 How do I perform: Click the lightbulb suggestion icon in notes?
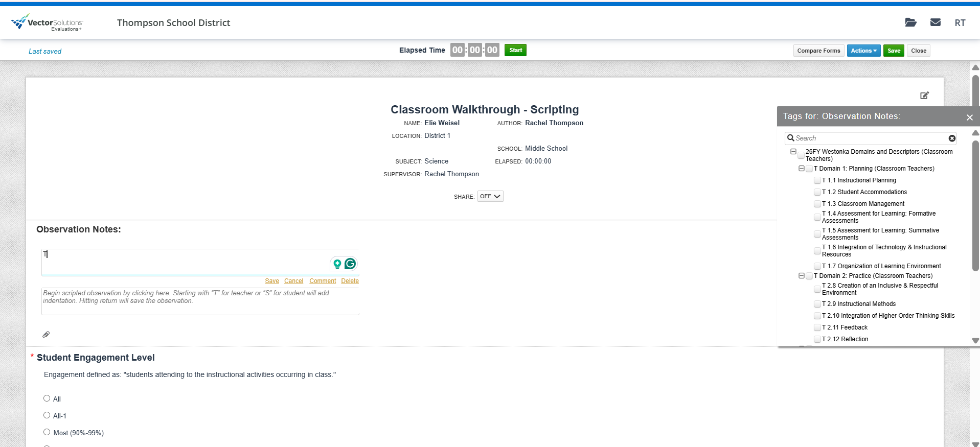pyautogui.click(x=337, y=264)
